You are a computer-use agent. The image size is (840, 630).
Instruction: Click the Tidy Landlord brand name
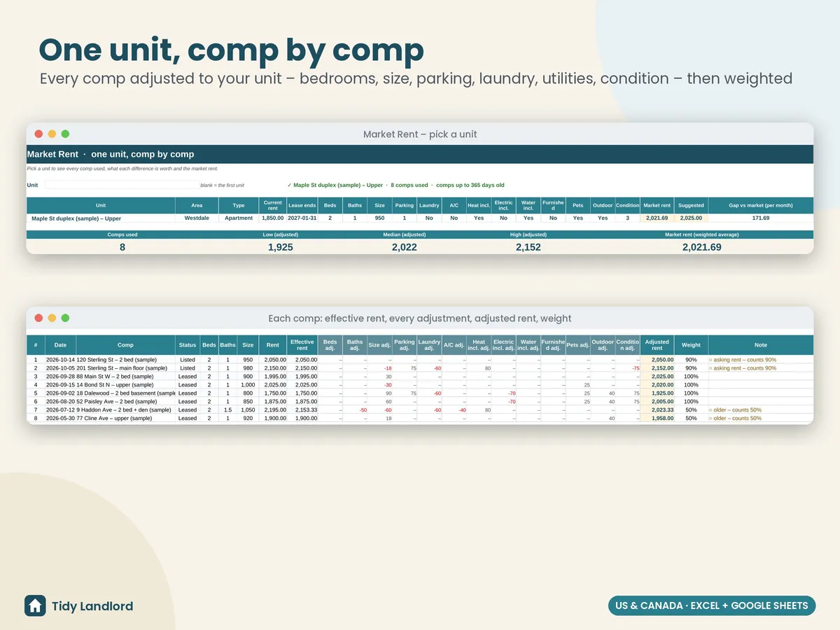pyautogui.click(x=92, y=606)
